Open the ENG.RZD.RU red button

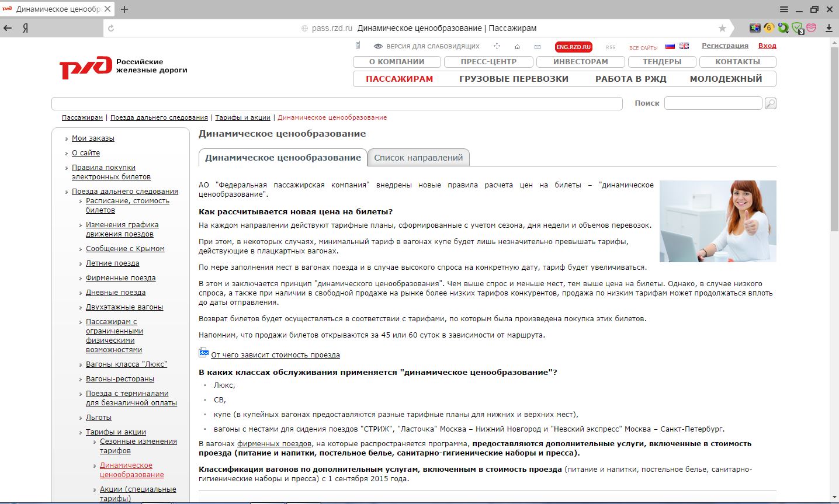(573, 47)
